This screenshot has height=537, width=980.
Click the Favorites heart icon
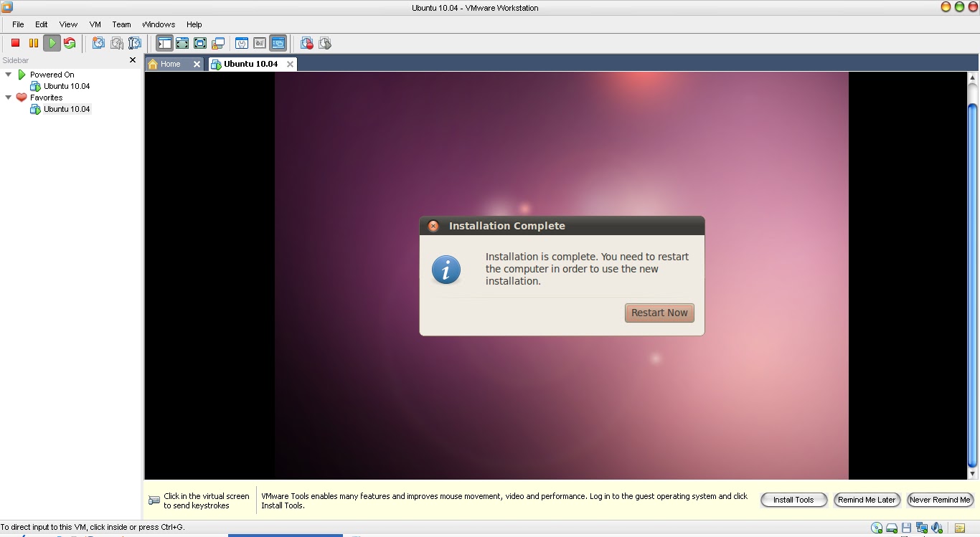click(22, 98)
